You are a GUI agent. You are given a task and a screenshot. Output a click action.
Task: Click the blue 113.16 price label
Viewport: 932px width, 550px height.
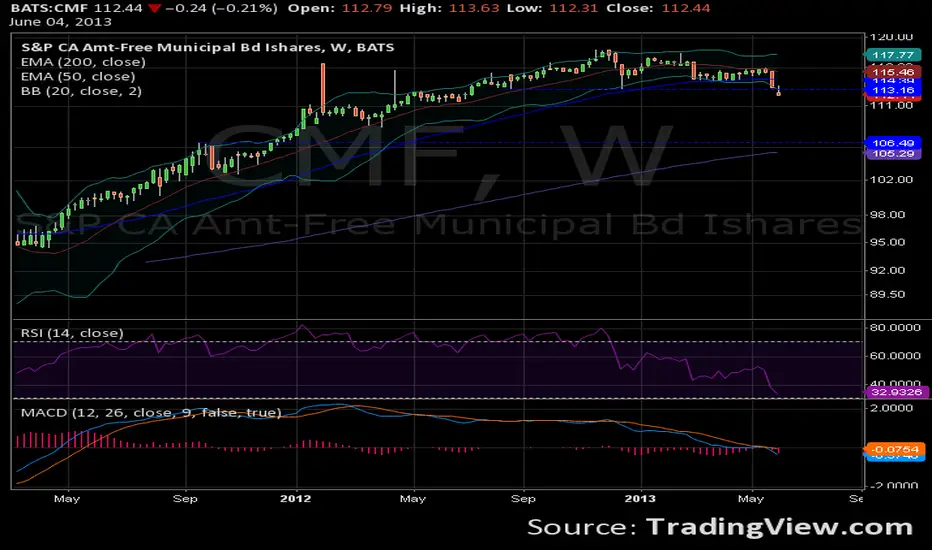pos(892,90)
